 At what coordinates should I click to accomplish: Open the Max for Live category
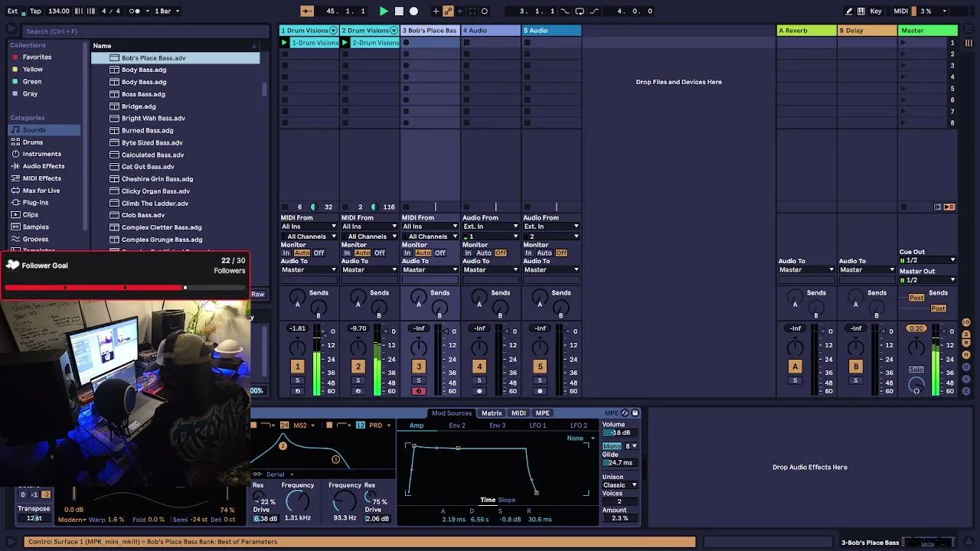point(41,191)
